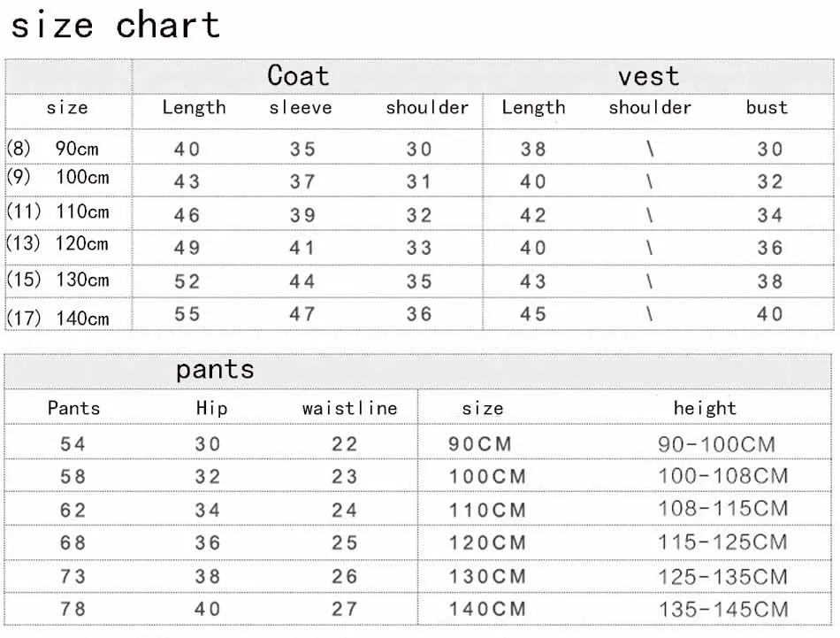Select the 115-125CM height cell

tap(722, 542)
